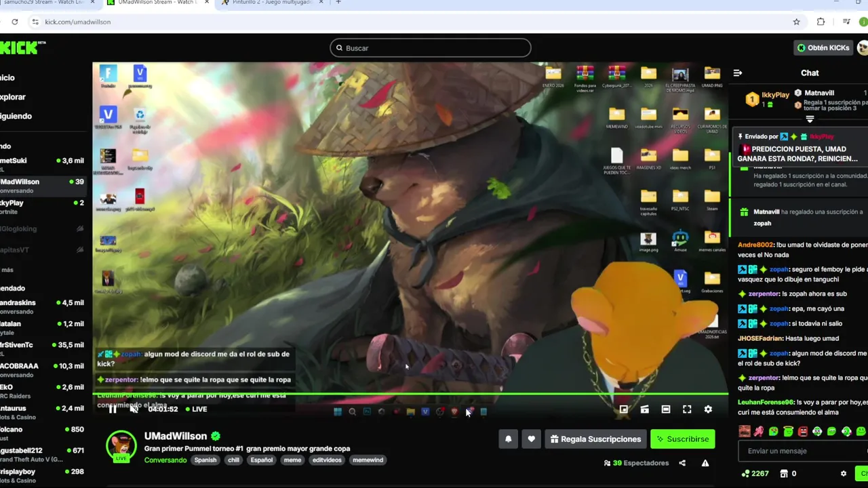The image size is (868, 488).
Task: Share the stream via share icon
Action: pyautogui.click(x=682, y=463)
